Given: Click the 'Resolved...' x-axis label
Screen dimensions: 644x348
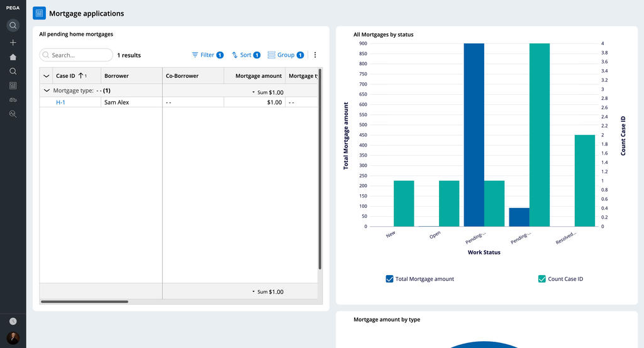Looking at the screenshot, I should point(565,238).
